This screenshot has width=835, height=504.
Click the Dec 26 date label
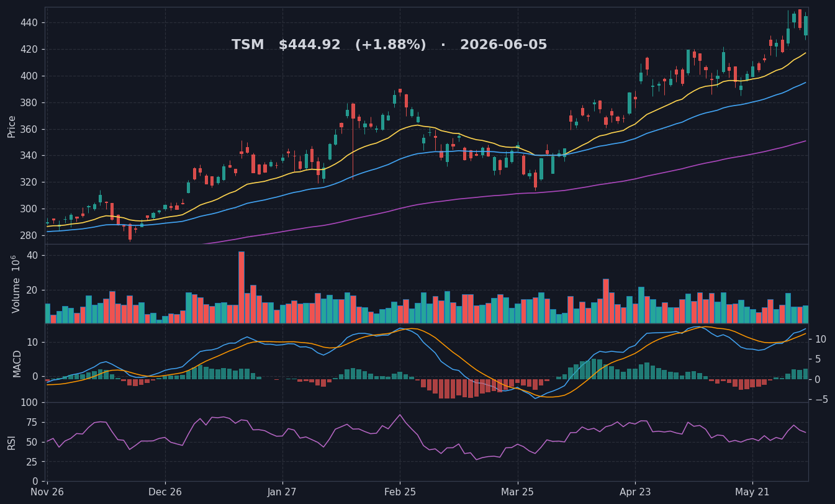tap(165, 492)
